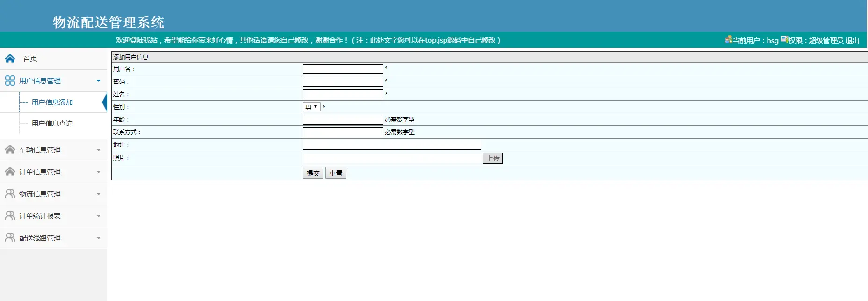Click the 当前用户：hsg text
Viewport: 868px width, 301px height.
click(755, 40)
